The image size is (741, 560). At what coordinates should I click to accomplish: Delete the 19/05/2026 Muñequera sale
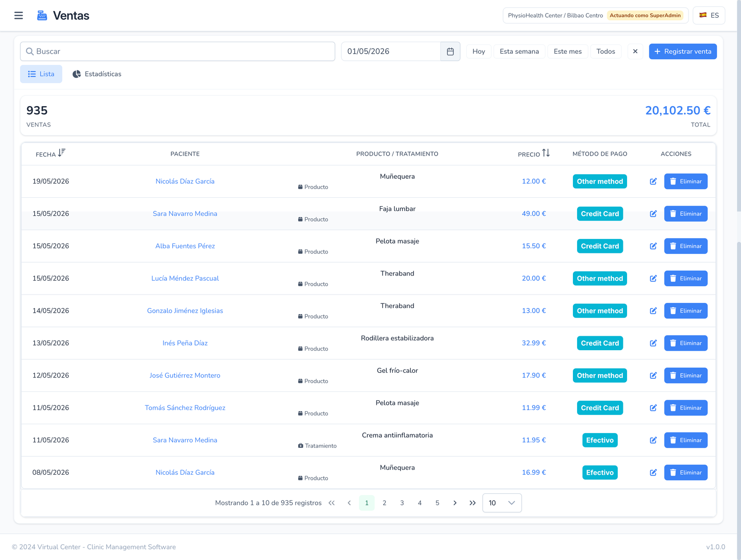pyautogui.click(x=685, y=182)
